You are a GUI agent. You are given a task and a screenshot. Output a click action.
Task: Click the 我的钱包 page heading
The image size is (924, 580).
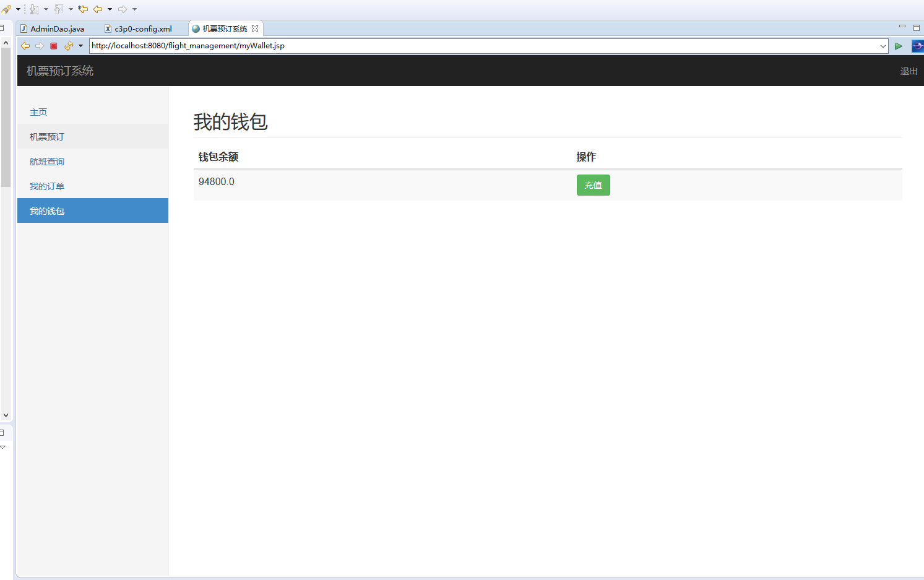coord(230,122)
